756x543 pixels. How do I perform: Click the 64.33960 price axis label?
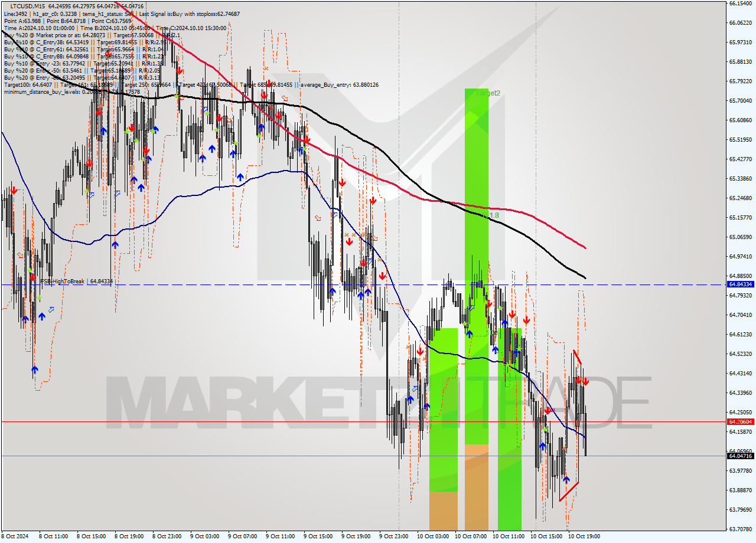click(740, 392)
